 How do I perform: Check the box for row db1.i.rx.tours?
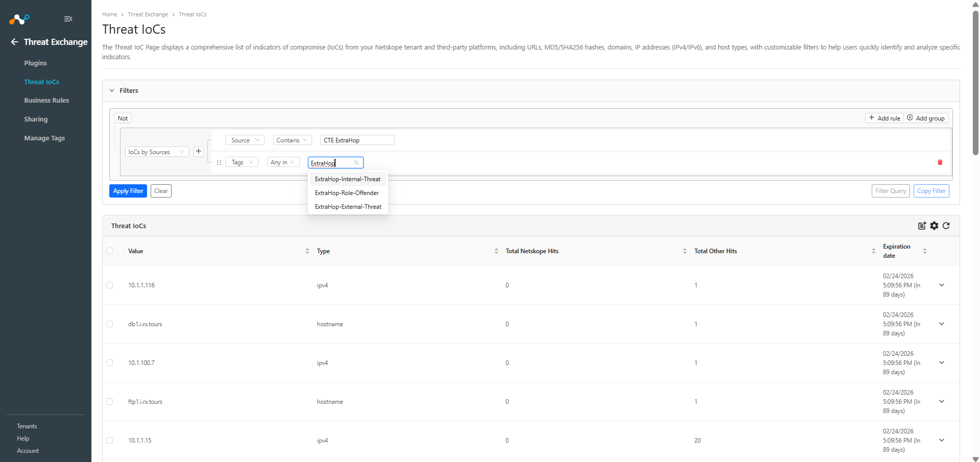coord(110,324)
